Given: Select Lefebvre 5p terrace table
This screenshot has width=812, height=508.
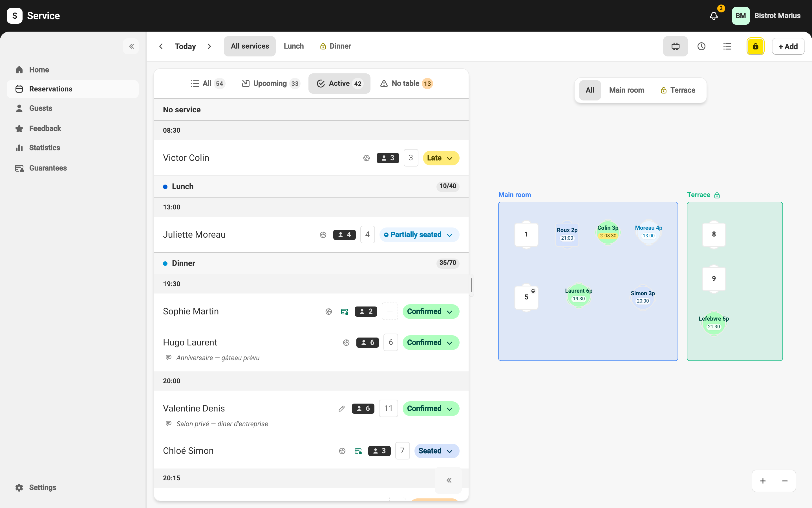Looking at the screenshot, I should pos(714,323).
